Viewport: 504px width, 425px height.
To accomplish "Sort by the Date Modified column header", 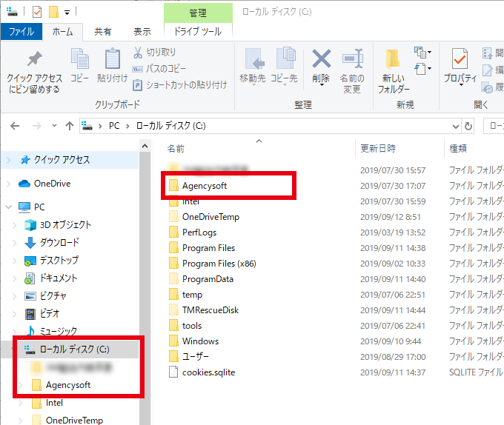I will [x=378, y=148].
